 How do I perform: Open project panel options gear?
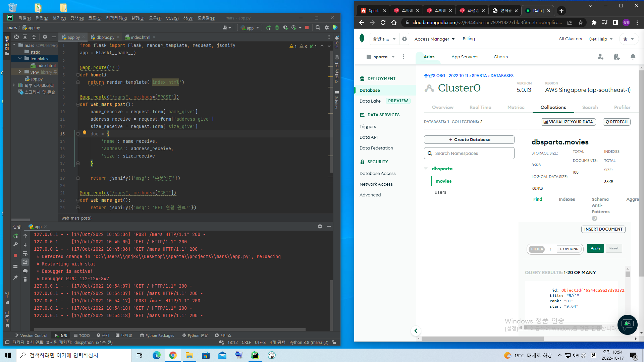(45, 37)
